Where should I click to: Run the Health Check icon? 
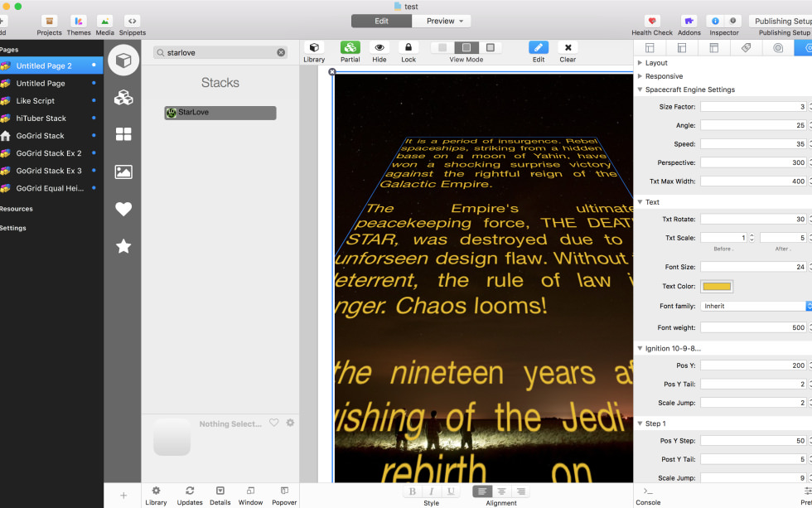[x=652, y=22]
